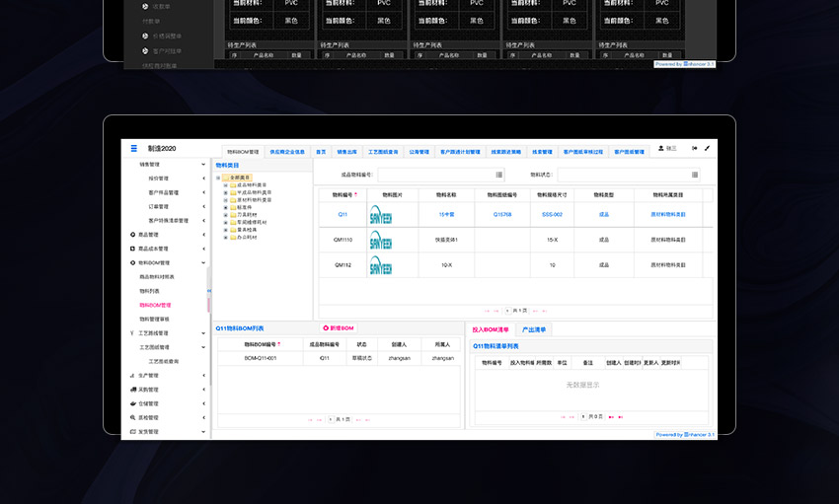Select the BOM-Q11-001 row cell

260,359
